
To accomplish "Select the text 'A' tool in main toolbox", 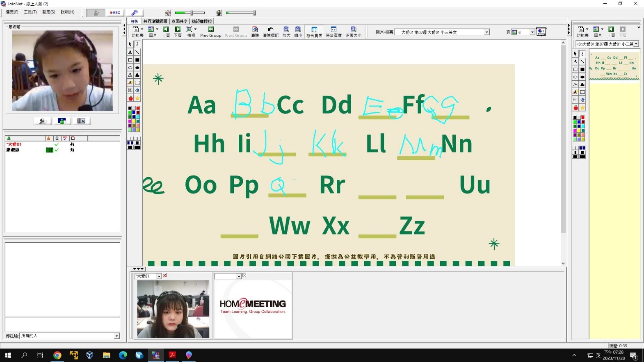I will click(x=130, y=52).
